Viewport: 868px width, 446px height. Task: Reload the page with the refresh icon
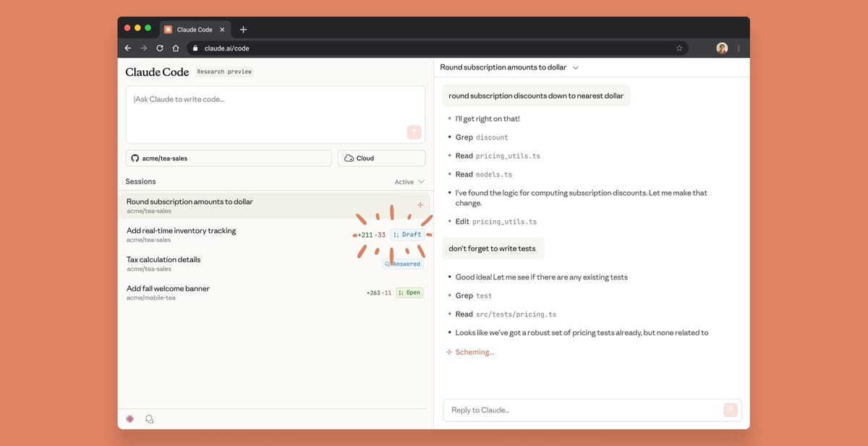tap(159, 49)
